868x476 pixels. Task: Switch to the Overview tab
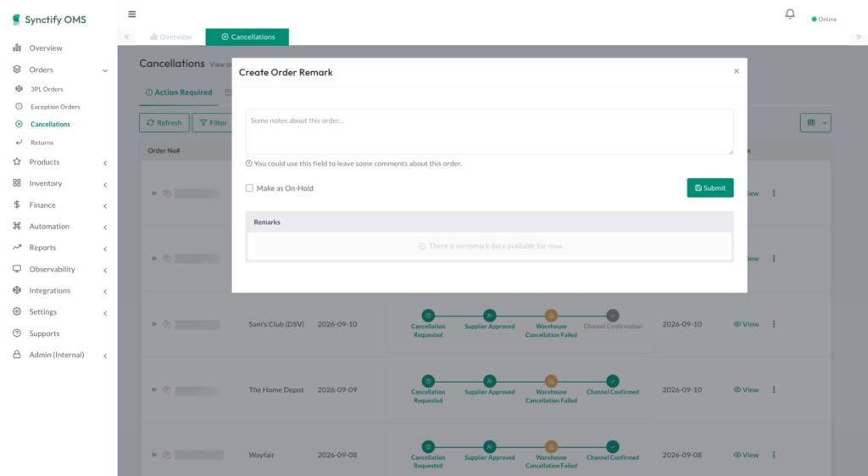[170, 36]
